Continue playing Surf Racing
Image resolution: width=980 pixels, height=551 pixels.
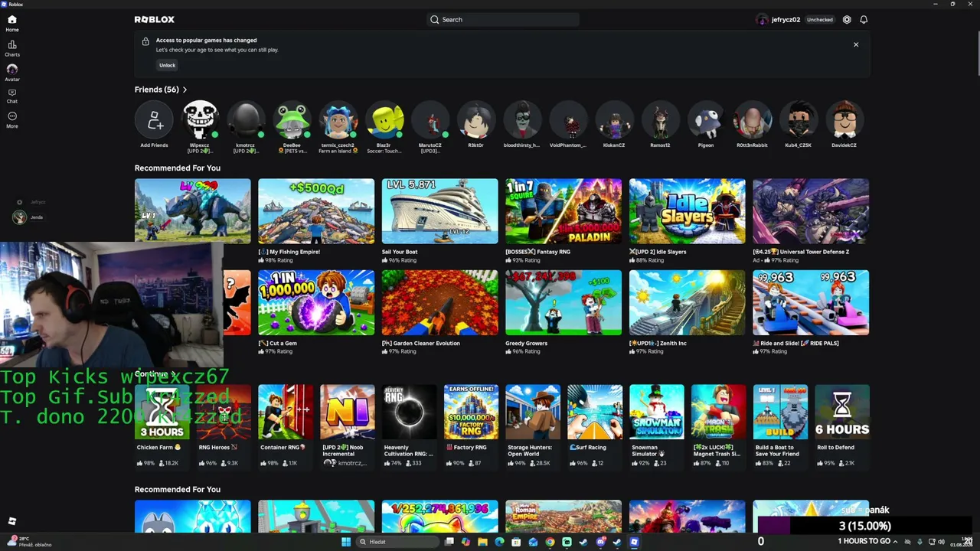595,412
